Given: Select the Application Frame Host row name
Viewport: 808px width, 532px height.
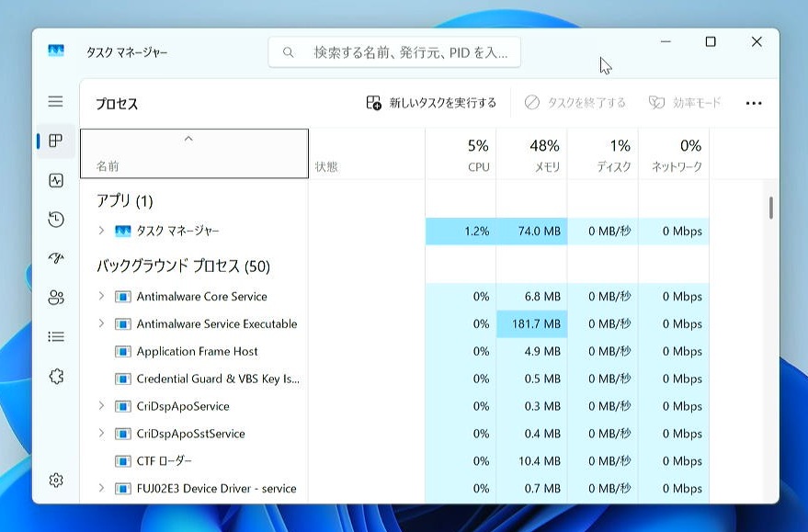Looking at the screenshot, I should pos(197,351).
